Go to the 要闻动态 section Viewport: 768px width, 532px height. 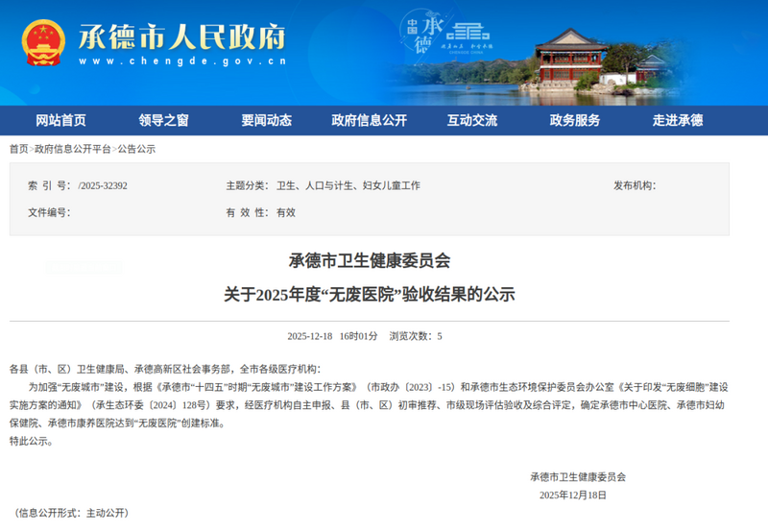click(266, 120)
